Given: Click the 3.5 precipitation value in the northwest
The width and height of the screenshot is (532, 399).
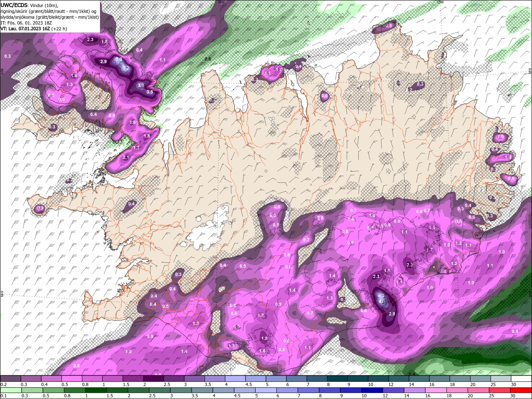Looking at the screenshot, I should (150, 92).
